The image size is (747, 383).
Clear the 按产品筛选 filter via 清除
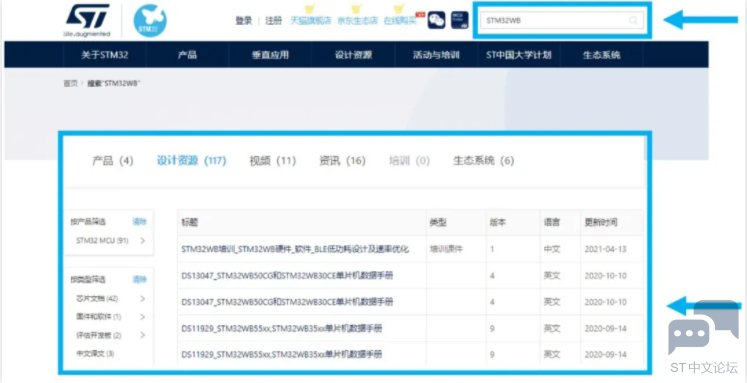tap(139, 222)
